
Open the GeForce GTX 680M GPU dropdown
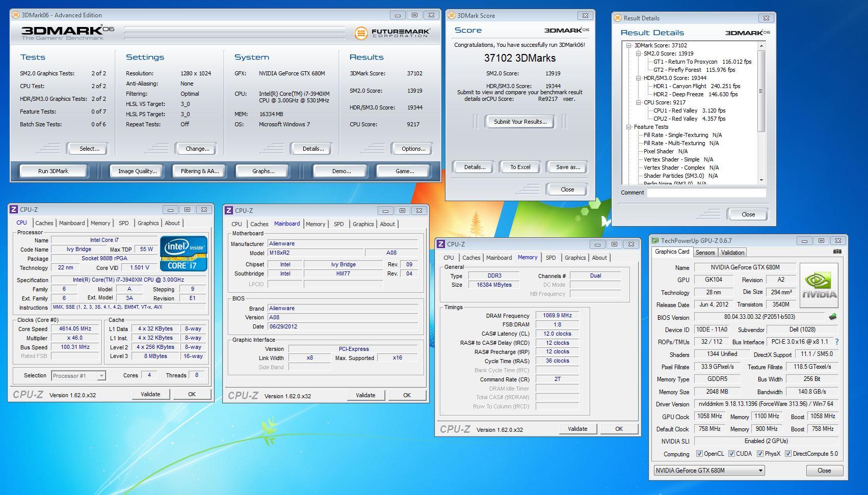tap(709, 471)
